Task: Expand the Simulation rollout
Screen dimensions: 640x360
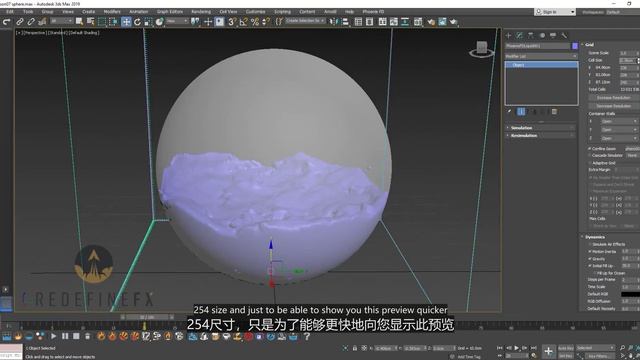Action: tap(540, 128)
